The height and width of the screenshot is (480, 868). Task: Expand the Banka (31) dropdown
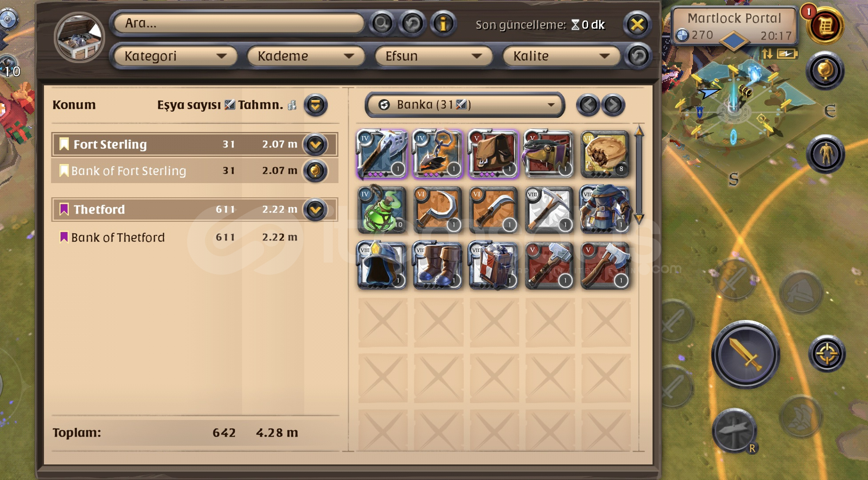tap(465, 105)
